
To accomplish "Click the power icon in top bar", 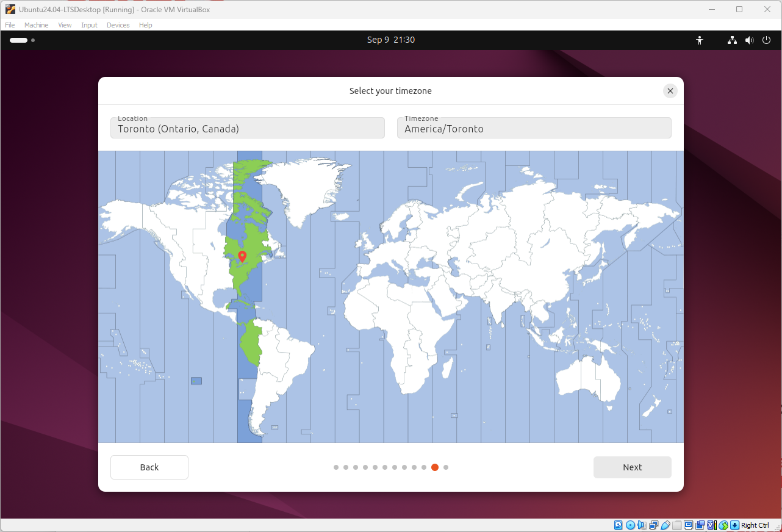I will pos(766,40).
